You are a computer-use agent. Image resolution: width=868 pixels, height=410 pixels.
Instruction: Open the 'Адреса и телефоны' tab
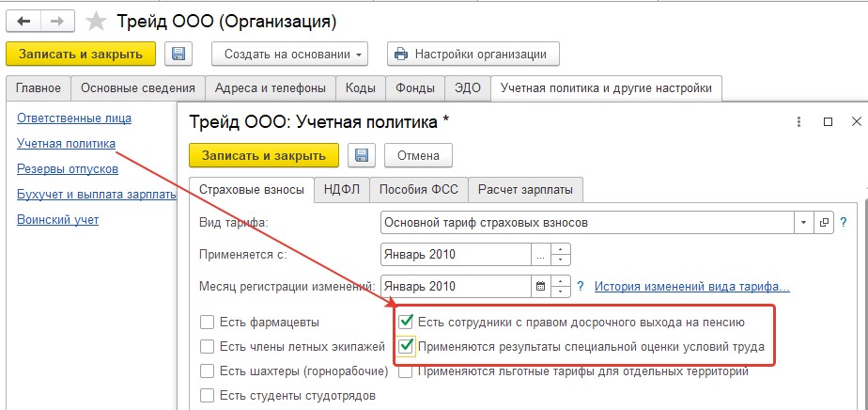click(x=271, y=88)
